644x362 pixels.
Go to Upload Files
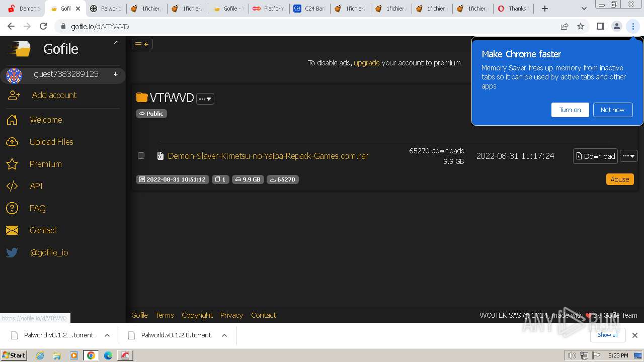51,142
